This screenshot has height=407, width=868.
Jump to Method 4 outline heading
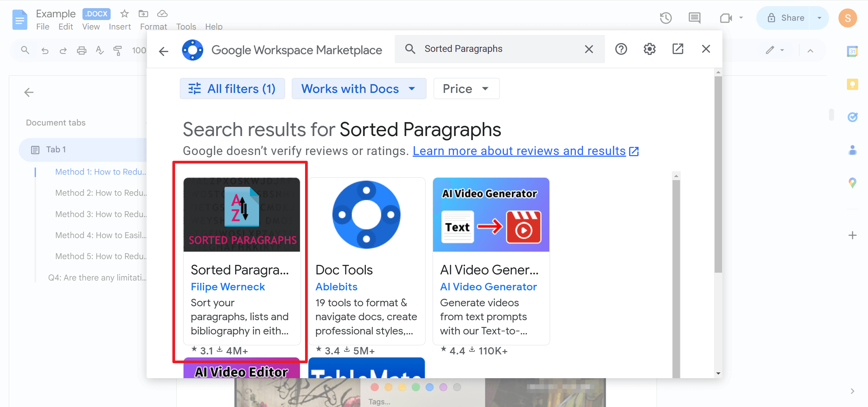pyautogui.click(x=101, y=235)
